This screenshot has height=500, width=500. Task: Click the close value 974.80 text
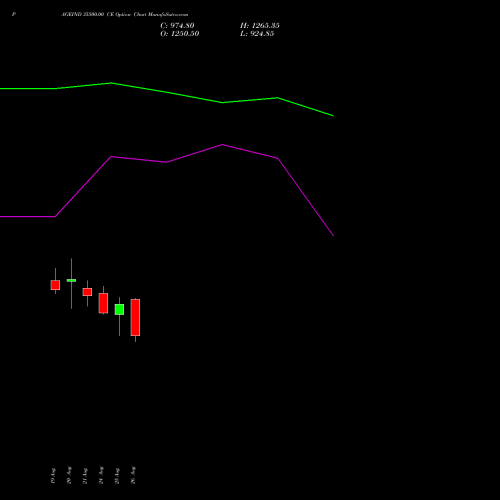click(177, 26)
